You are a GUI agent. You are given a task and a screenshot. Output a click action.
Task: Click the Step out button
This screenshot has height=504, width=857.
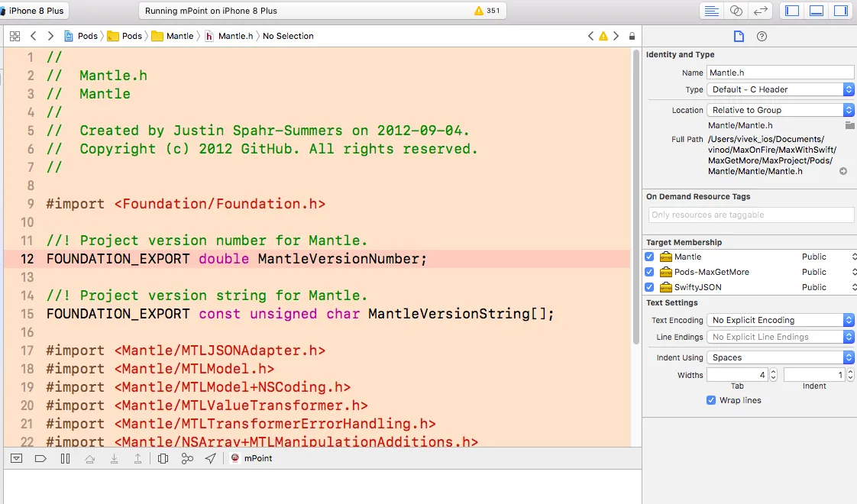[x=137, y=459]
